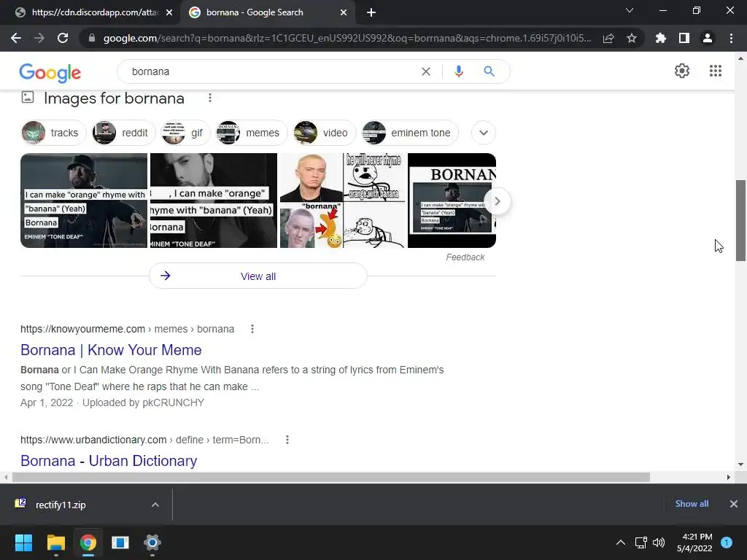Expand rectify11.zip download options chevron
This screenshot has height=560, width=747.
[155, 505]
